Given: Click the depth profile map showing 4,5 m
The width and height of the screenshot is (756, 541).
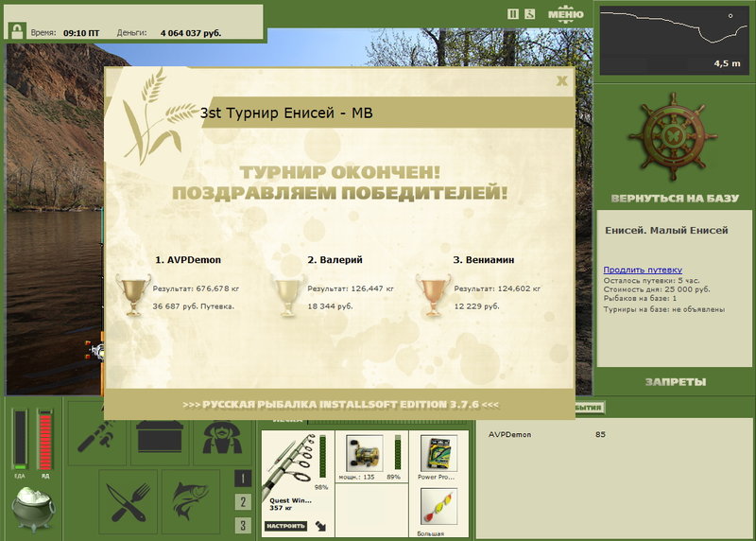Looking at the screenshot, I should [x=674, y=41].
